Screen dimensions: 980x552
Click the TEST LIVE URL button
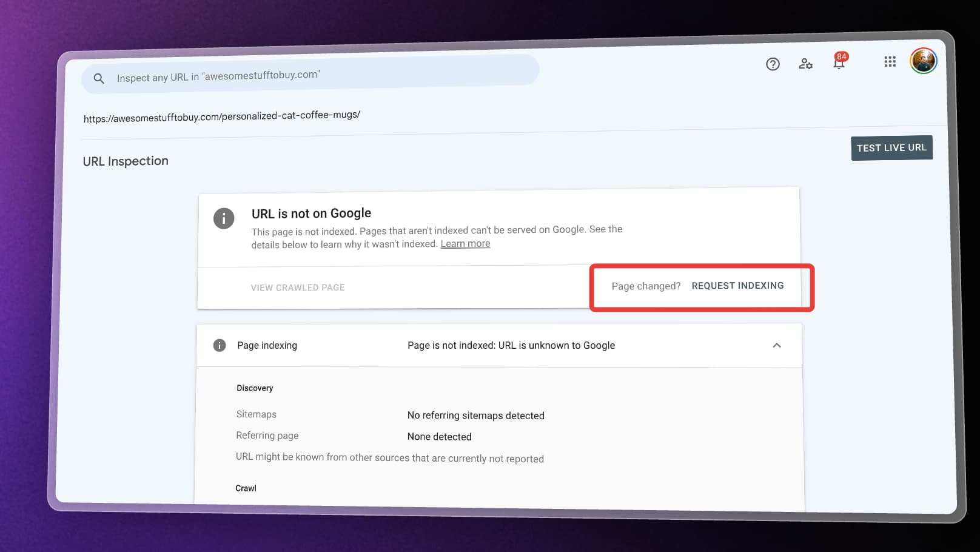point(891,147)
